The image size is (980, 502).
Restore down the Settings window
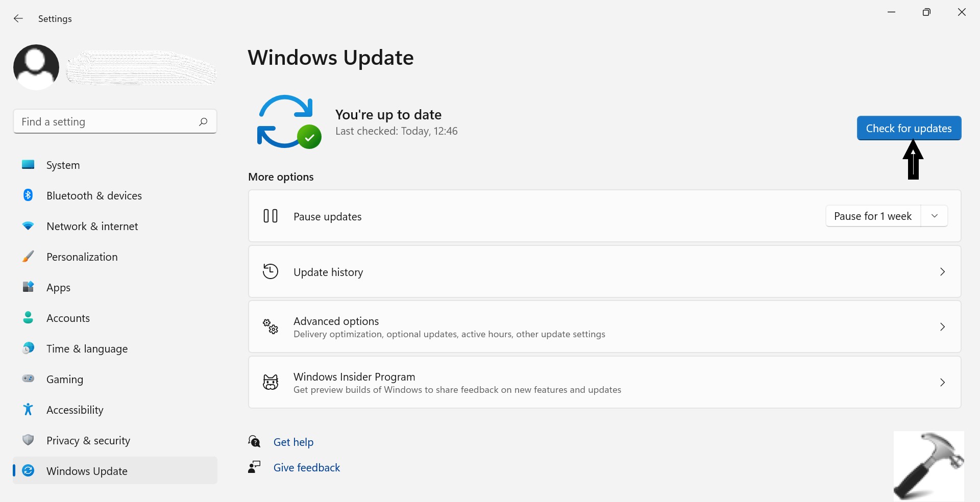(927, 12)
